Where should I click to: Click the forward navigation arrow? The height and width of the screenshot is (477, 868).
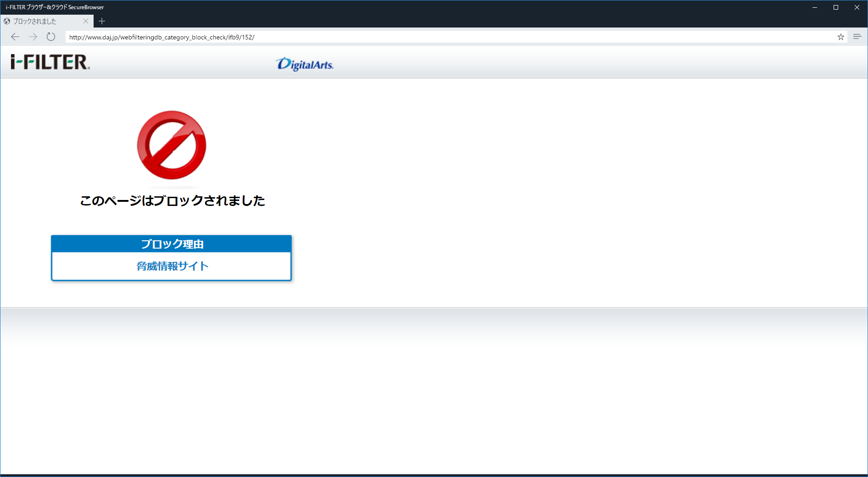(x=33, y=37)
